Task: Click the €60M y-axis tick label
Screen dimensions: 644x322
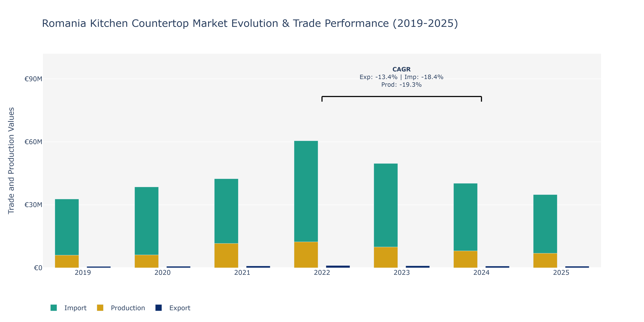Action: (x=33, y=142)
